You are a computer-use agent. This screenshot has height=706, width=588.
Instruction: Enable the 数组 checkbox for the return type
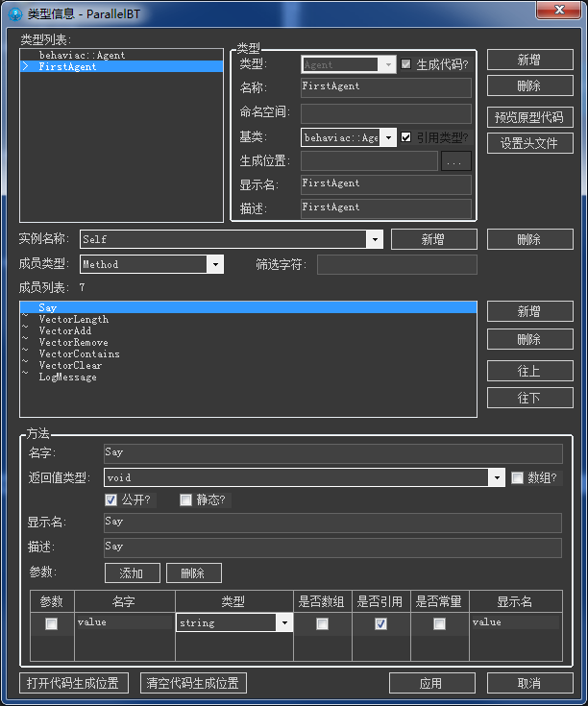click(518, 477)
